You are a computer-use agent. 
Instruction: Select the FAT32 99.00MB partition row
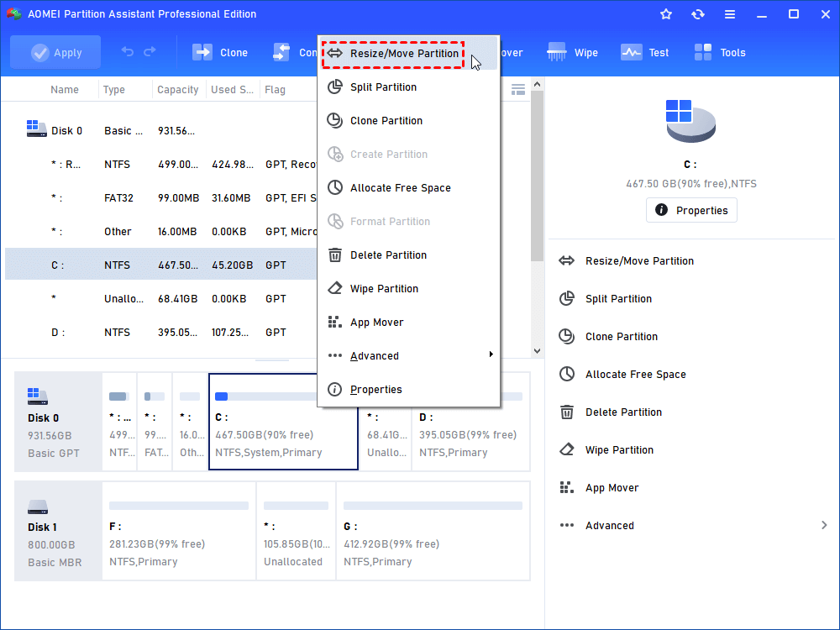pyautogui.click(x=160, y=197)
